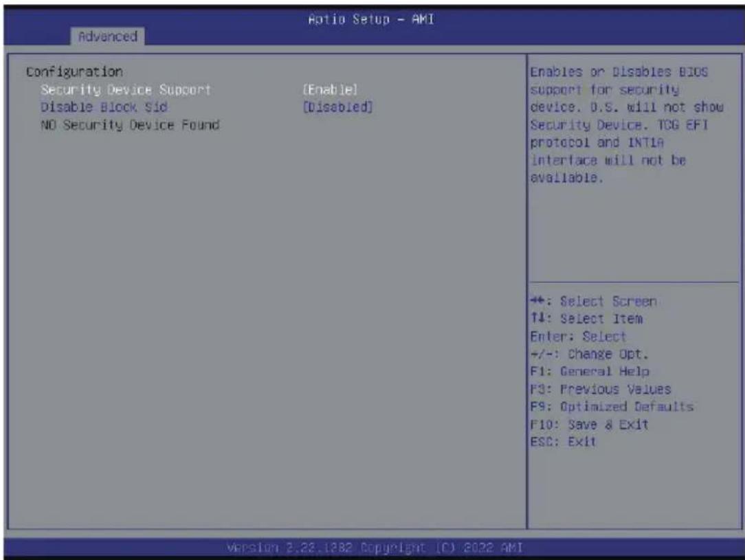Click the F9: Optimized Defaults hint
745x560 pixels.
(x=612, y=407)
